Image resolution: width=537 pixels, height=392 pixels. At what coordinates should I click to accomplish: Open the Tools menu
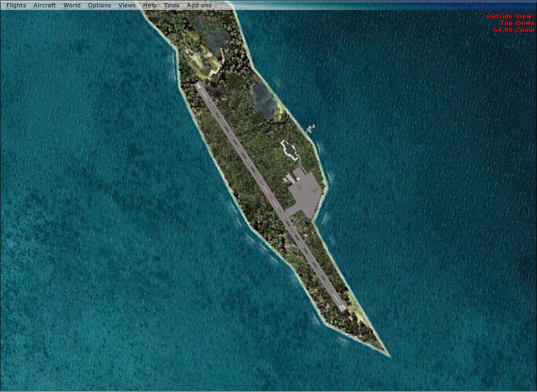[x=171, y=5]
